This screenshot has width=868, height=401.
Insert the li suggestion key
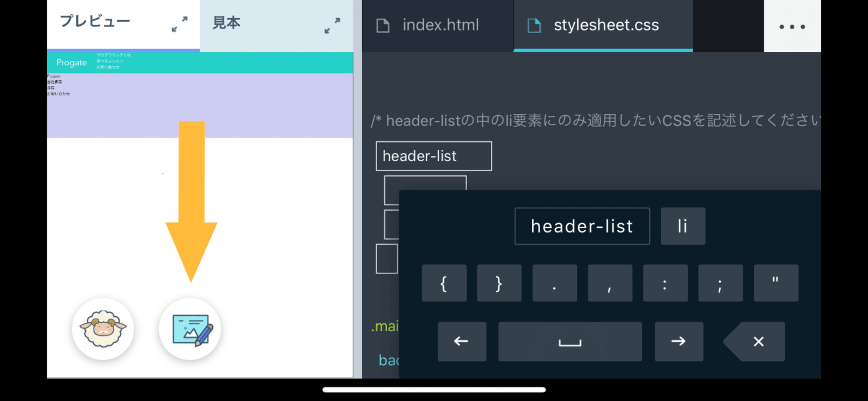pyautogui.click(x=682, y=226)
